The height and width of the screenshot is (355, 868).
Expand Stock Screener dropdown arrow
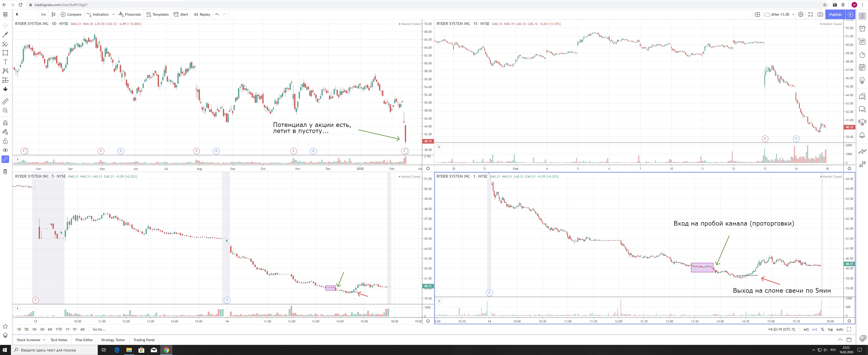(44, 340)
